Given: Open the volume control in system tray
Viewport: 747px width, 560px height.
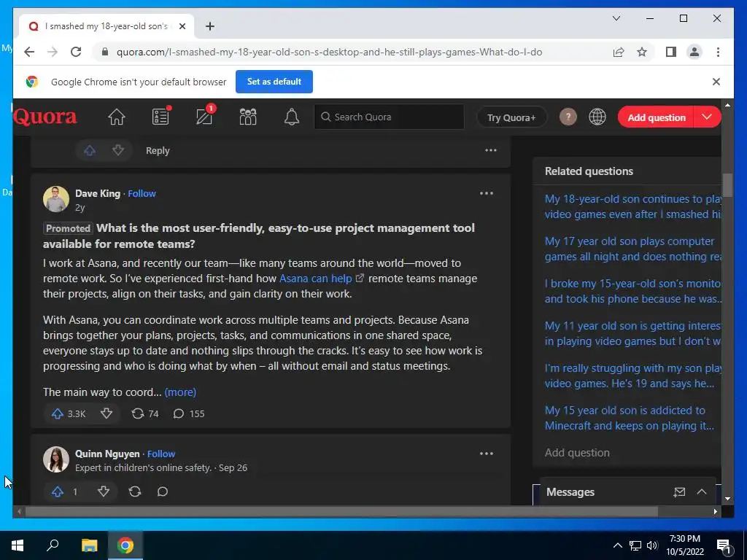Looking at the screenshot, I should (652, 545).
